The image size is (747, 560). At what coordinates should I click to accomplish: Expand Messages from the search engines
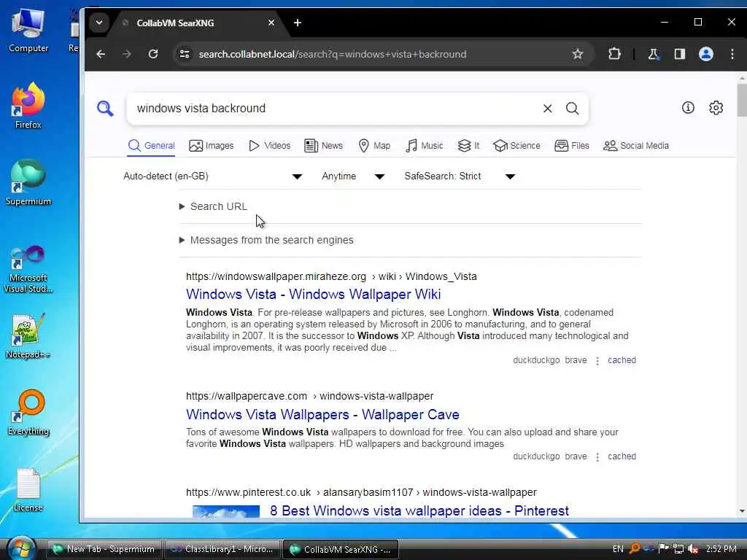pyautogui.click(x=266, y=240)
